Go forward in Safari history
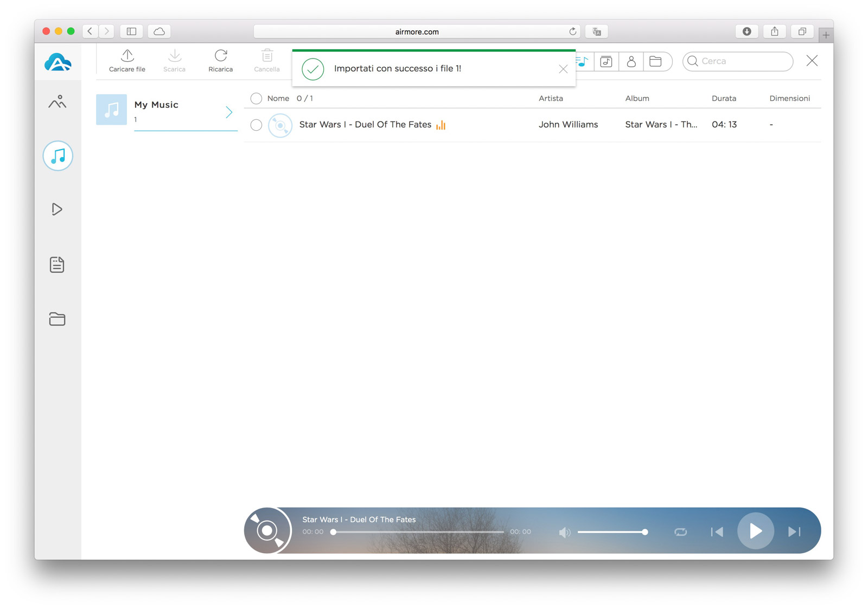 pyautogui.click(x=107, y=31)
